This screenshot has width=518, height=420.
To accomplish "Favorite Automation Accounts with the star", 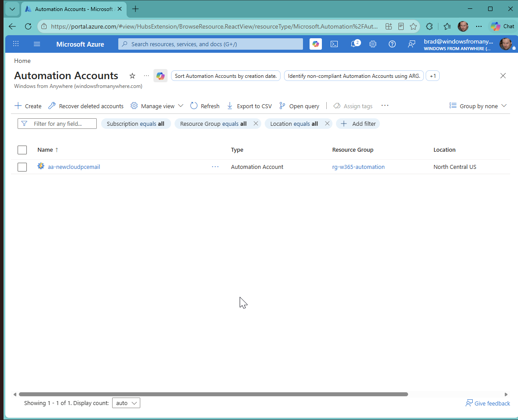I will click(x=132, y=76).
